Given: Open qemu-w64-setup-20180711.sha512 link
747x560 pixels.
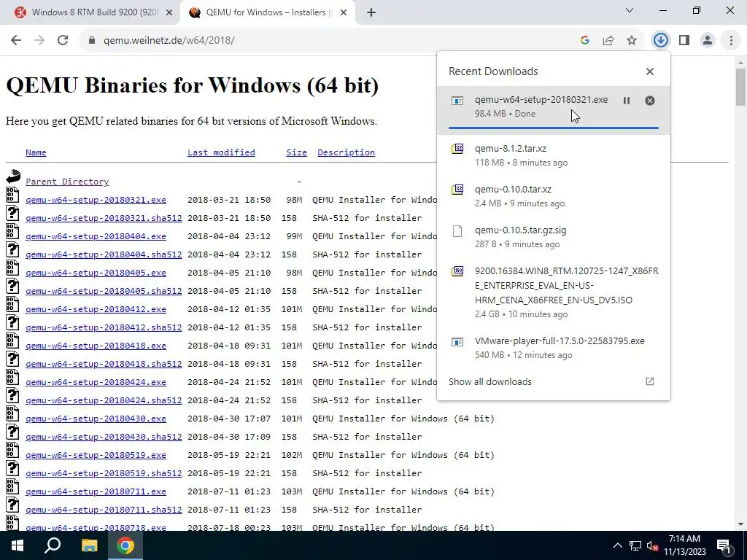Looking at the screenshot, I should point(104,510).
